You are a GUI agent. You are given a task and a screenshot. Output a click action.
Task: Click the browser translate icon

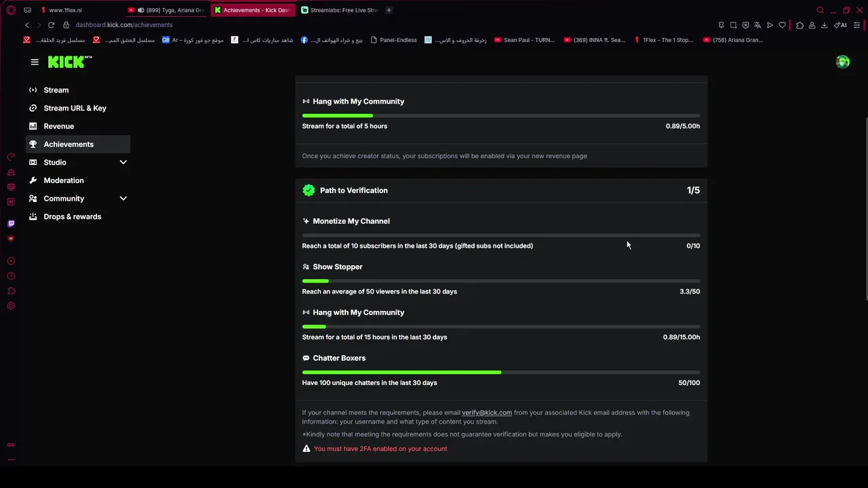click(x=757, y=25)
